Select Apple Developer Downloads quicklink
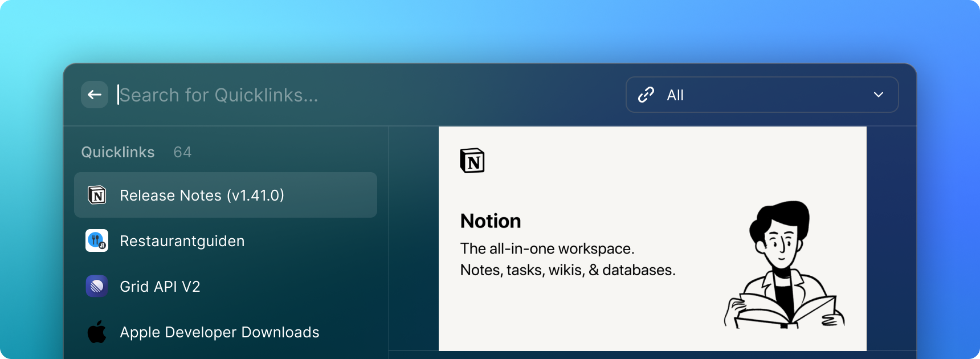Screen dimensions: 980x359 pyautogui.click(x=226, y=332)
